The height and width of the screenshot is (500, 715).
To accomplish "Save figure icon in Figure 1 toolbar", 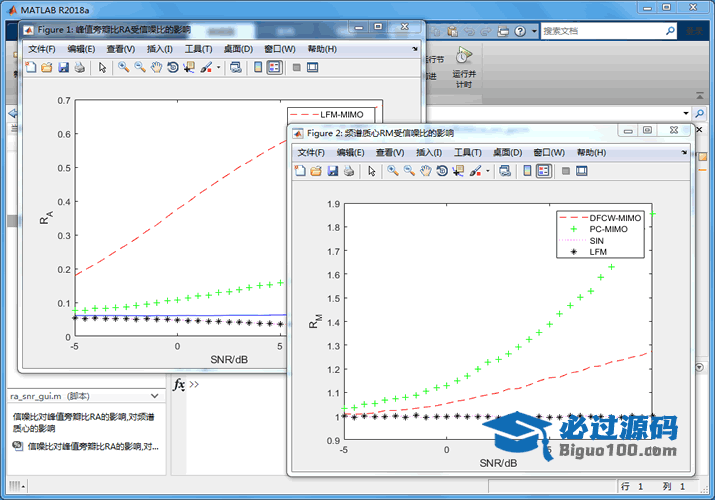I will click(63, 67).
